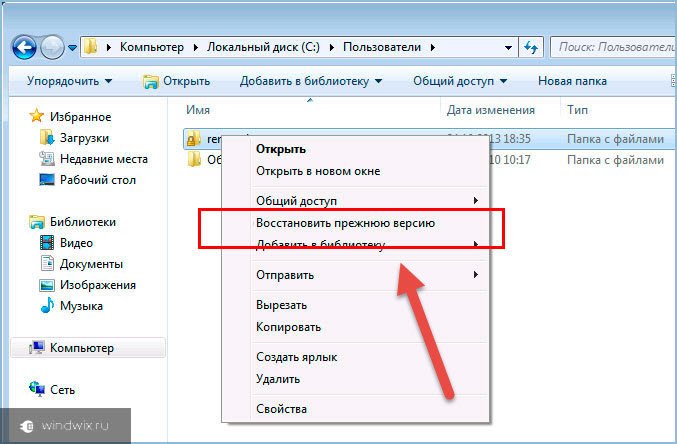Click "Папка с файлами" in first row
The image size is (677, 444).
pos(615,139)
